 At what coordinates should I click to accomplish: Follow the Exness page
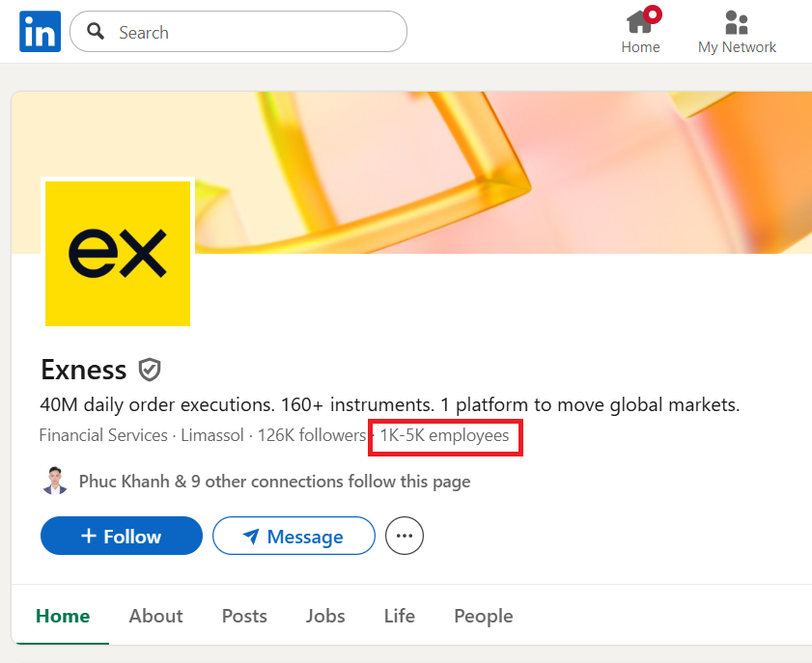pos(122,536)
